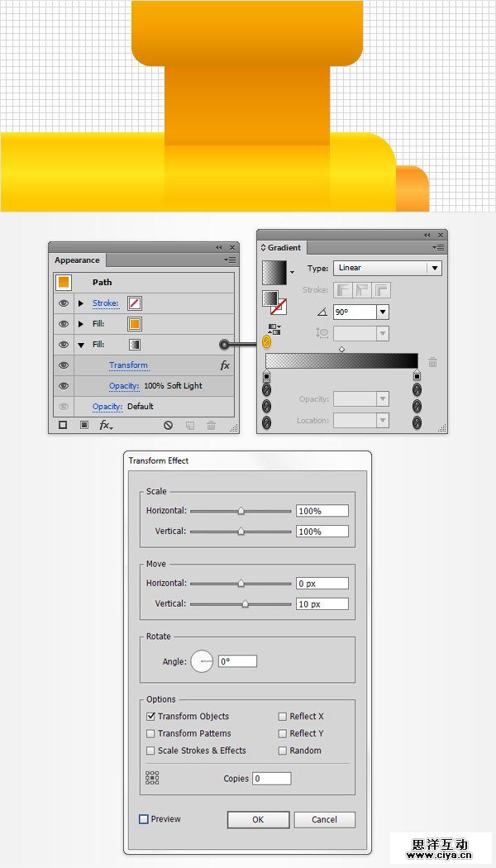Click the Reverse Gradient icon
This screenshot has height=868, width=496.
point(274,330)
